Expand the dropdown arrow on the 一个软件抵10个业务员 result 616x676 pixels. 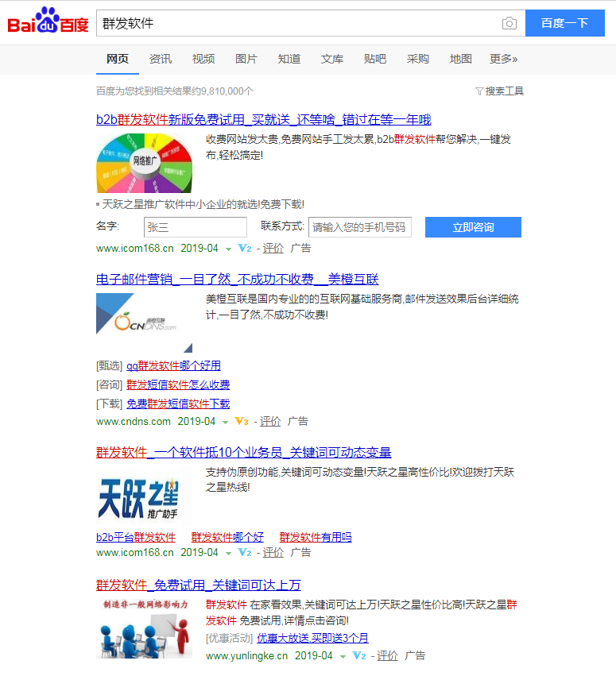228,553
